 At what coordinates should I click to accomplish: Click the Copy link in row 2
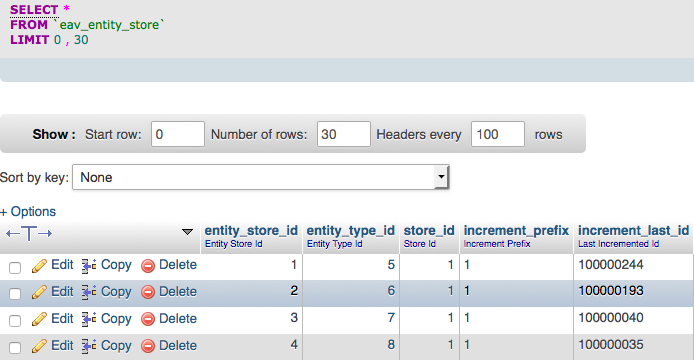tap(116, 292)
